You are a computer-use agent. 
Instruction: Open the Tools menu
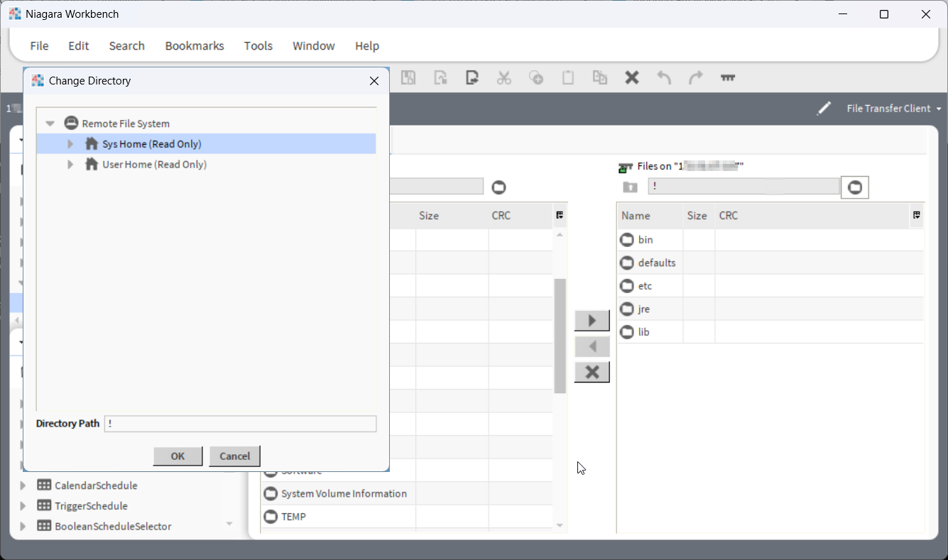pyautogui.click(x=258, y=45)
